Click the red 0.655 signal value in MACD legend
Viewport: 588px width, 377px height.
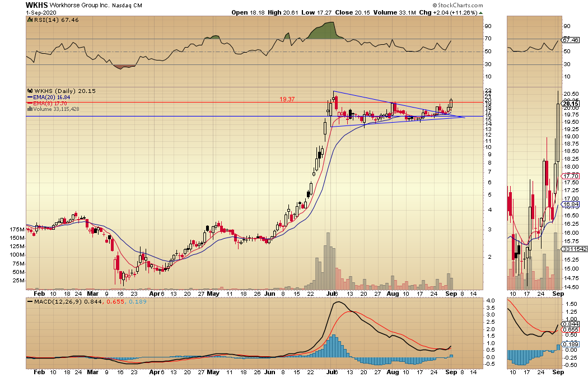(115, 301)
